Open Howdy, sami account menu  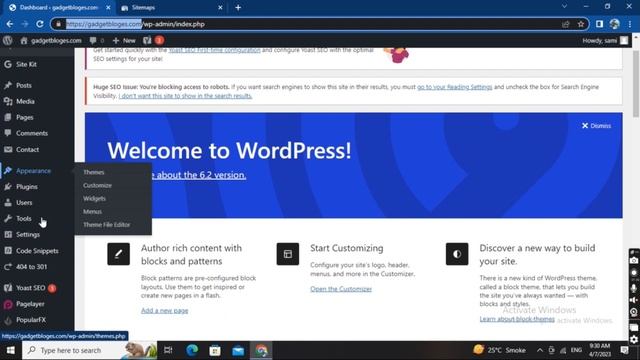(605, 40)
